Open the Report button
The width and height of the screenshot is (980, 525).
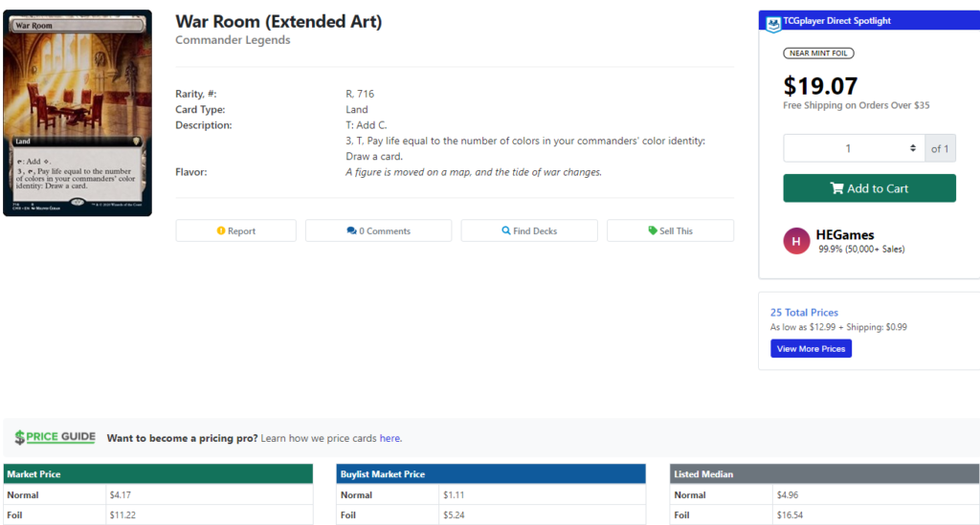(x=235, y=230)
